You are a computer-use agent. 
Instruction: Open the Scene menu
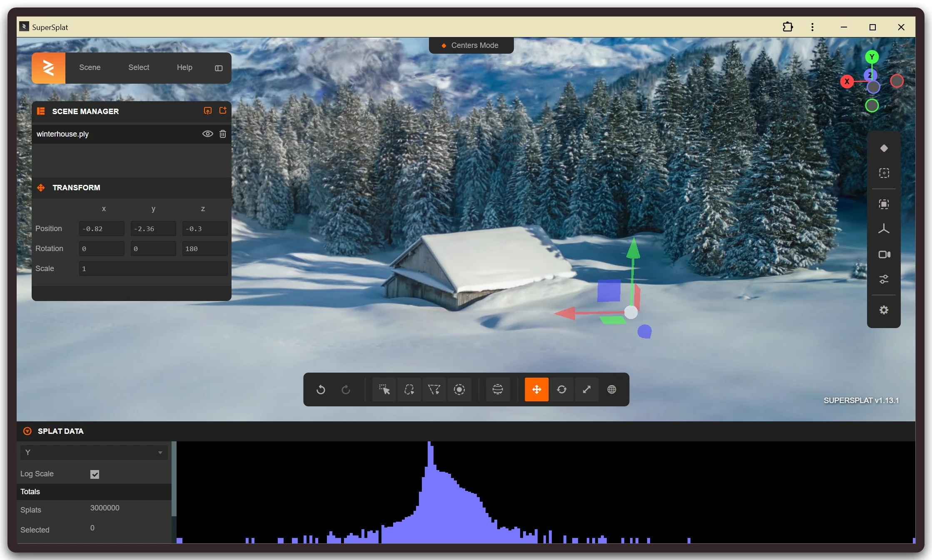point(90,67)
